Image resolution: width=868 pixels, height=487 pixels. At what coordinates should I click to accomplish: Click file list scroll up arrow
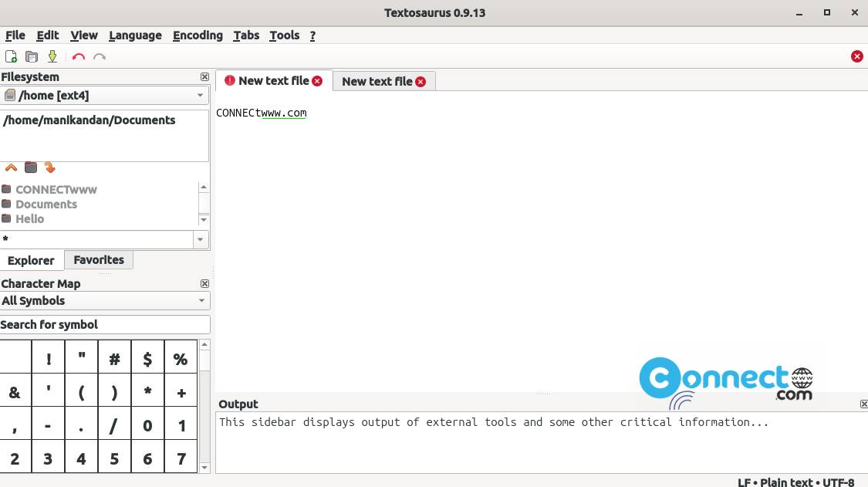click(204, 188)
